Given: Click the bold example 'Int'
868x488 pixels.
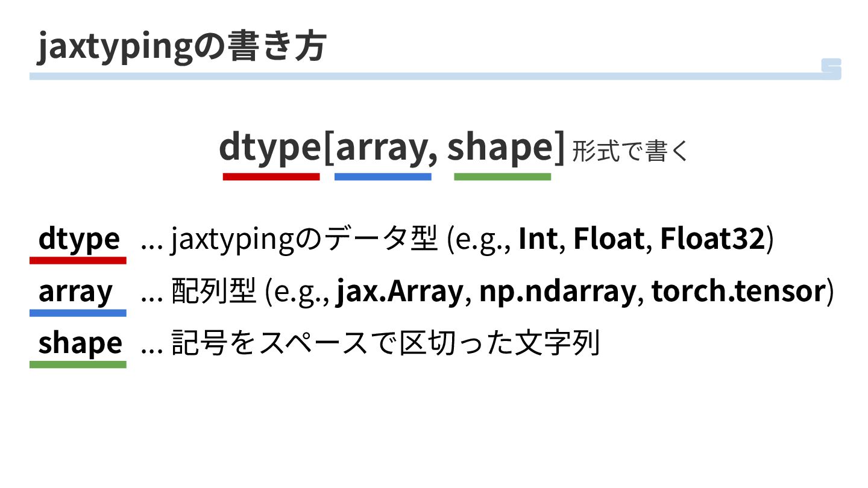Looking at the screenshot, I should pyautogui.click(x=539, y=239).
